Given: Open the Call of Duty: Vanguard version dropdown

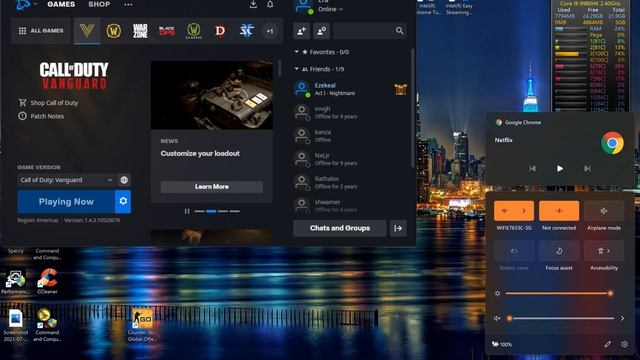Looking at the screenshot, I should (x=66, y=180).
